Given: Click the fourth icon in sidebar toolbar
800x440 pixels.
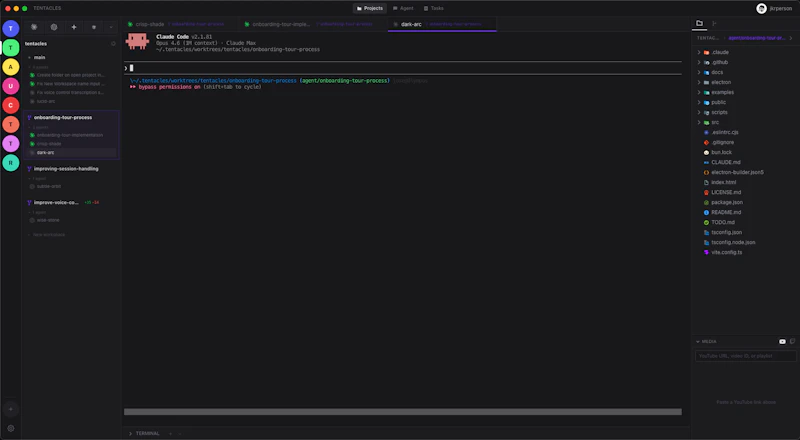Looking at the screenshot, I should 93,27.
